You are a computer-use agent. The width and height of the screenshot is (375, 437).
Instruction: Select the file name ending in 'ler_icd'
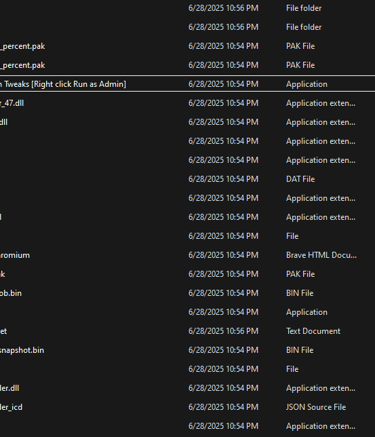click(x=11, y=407)
